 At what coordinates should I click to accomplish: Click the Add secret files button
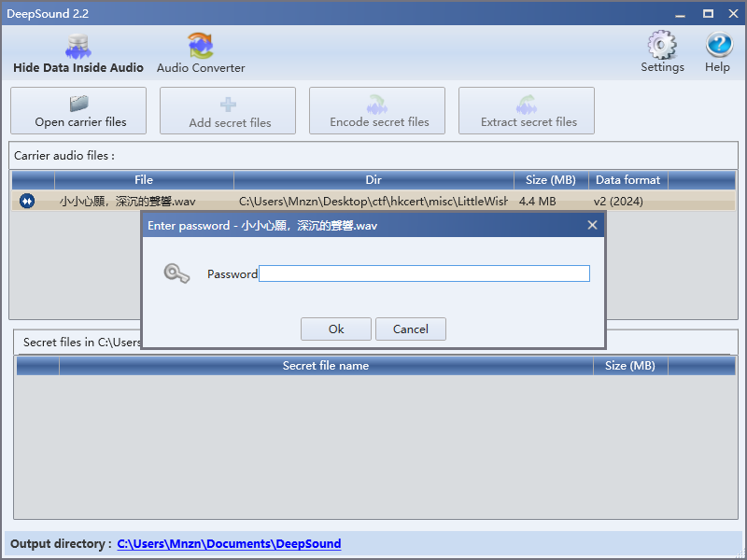point(228,111)
